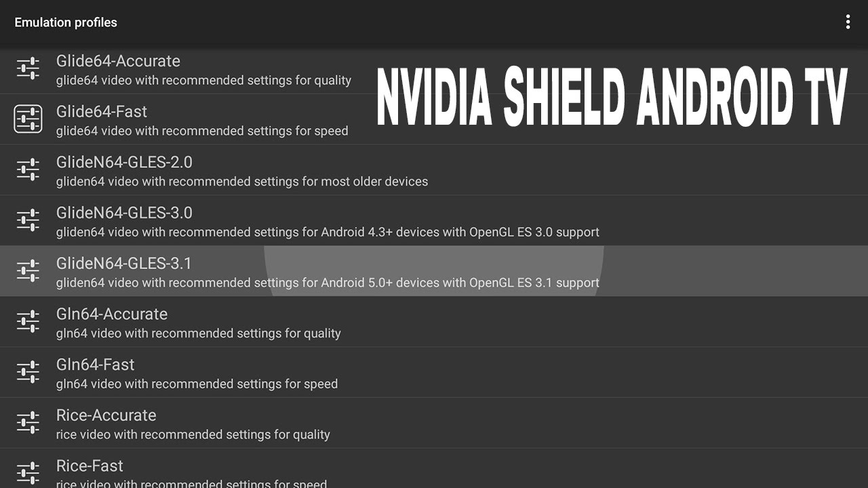Tap the highlighted GlideN64-GLES-3.1 profile
868x488 pixels.
tap(434, 271)
